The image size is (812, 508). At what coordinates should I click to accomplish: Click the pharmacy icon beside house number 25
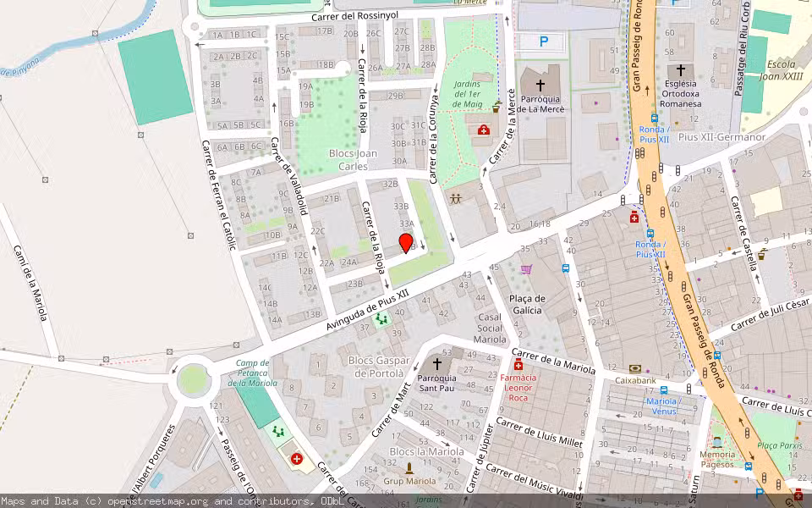(x=634, y=217)
